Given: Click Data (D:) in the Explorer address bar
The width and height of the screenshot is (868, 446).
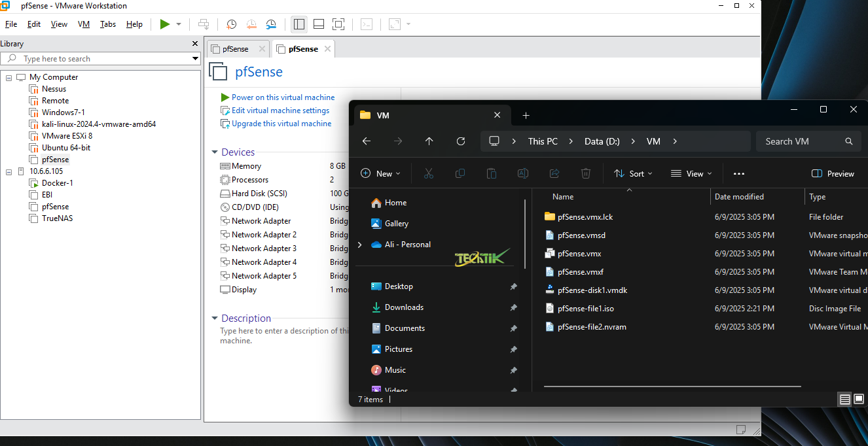Looking at the screenshot, I should 602,141.
